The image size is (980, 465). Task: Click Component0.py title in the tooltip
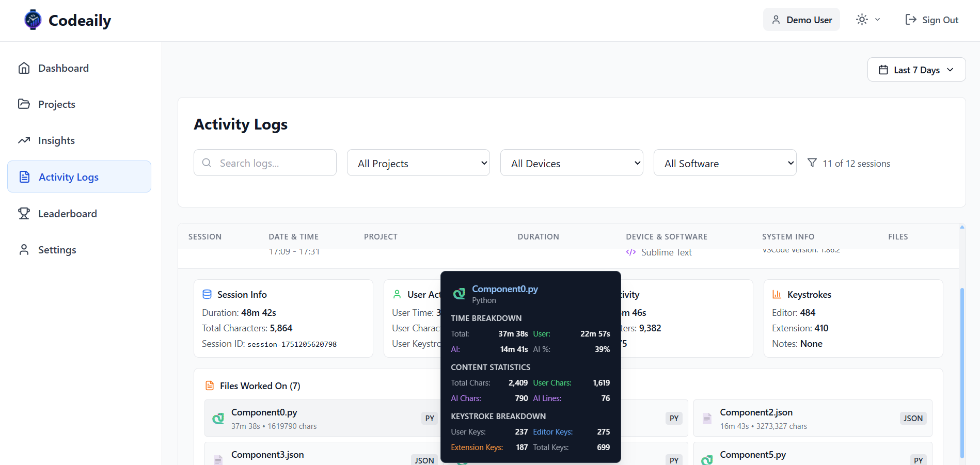click(505, 289)
